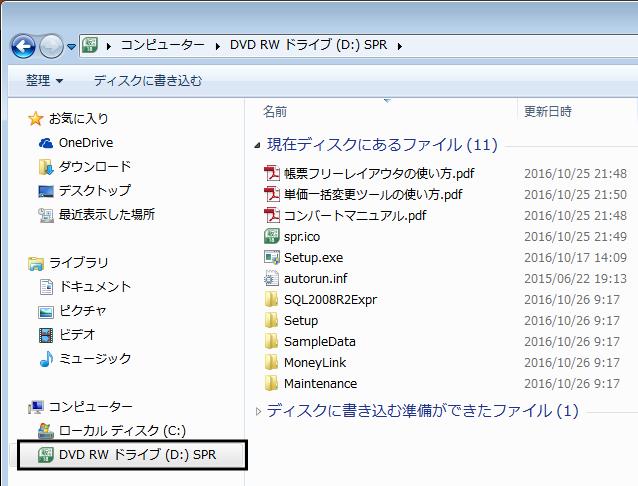Click the Setup.exe installer icon
This screenshot has width=638, height=486.
click(271, 258)
